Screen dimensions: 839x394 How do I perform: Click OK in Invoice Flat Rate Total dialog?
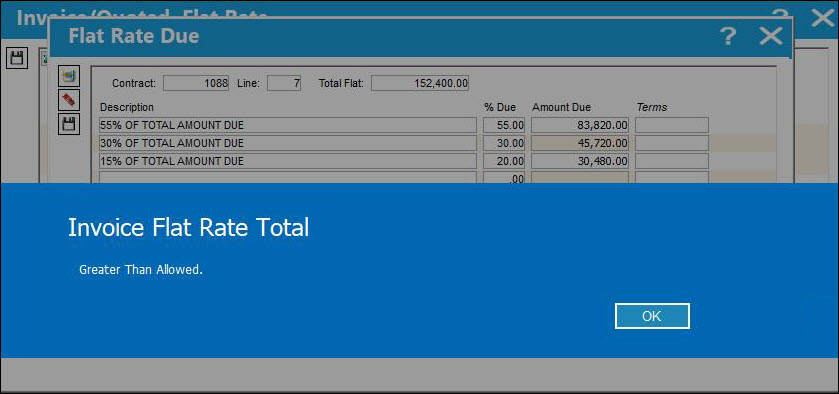tap(652, 316)
